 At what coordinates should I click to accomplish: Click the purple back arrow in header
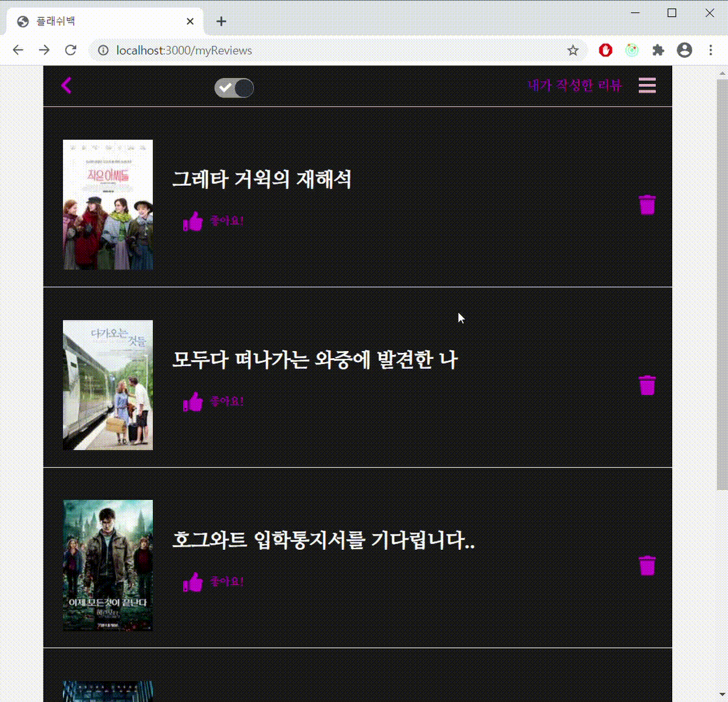66,85
